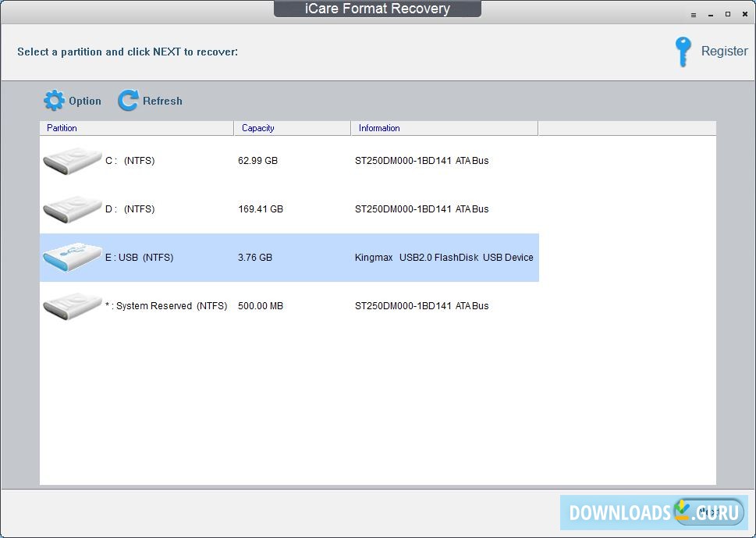Select the D: (NTFS) partition
This screenshot has width=756, height=538.
(x=289, y=209)
